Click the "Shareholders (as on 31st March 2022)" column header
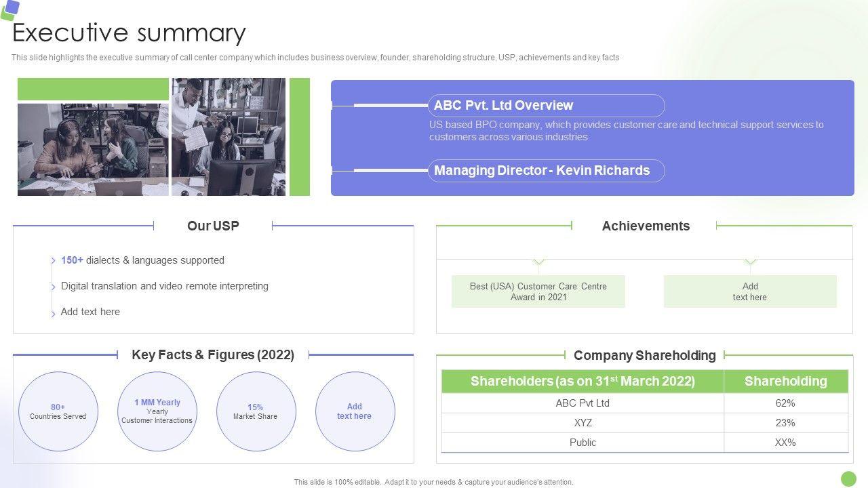868x488 pixels. 583,382
